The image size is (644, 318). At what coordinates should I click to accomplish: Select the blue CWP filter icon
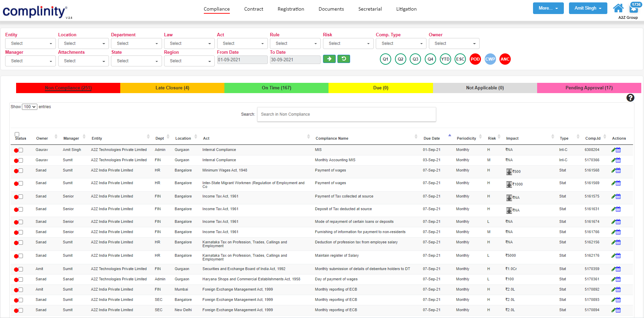point(490,59)
